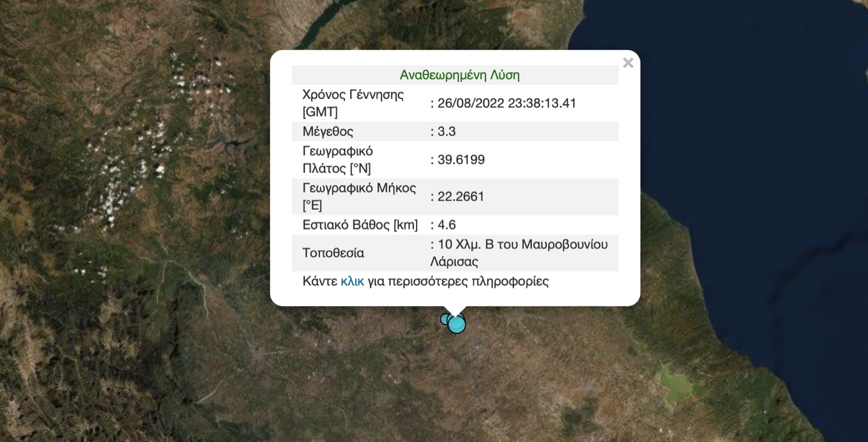Viewport: 868px width, 442px height.
Task: Select the large cyan earthquake marker
Action: [x=457, y=325]
